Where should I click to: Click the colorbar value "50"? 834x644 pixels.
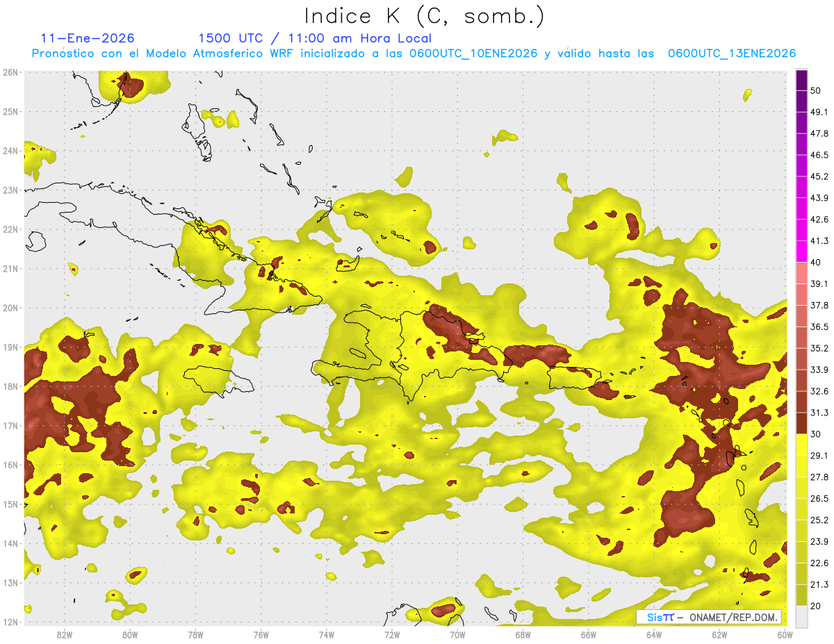816,90
